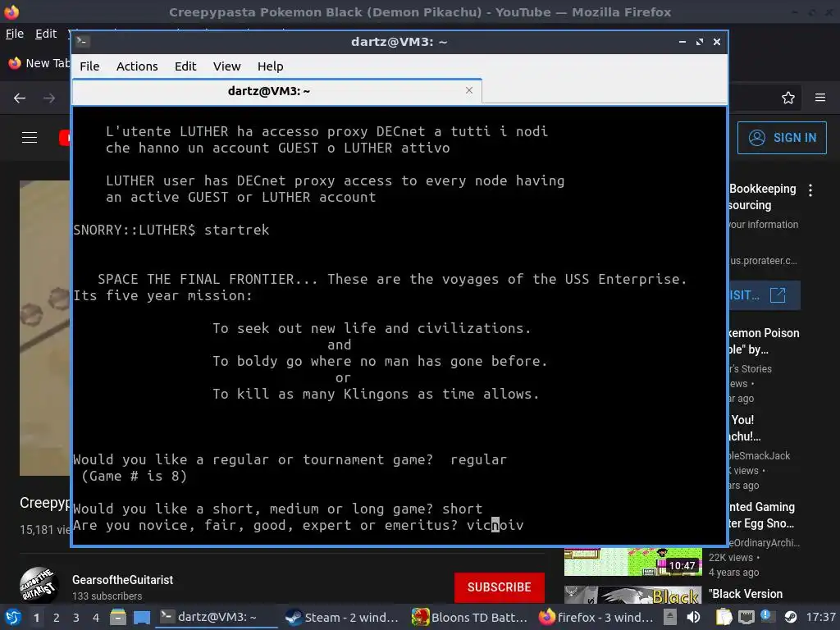Go back in the Firefox browser
Image resolution: width=840 pixels, height=630 pixels.
coord(20,98)
